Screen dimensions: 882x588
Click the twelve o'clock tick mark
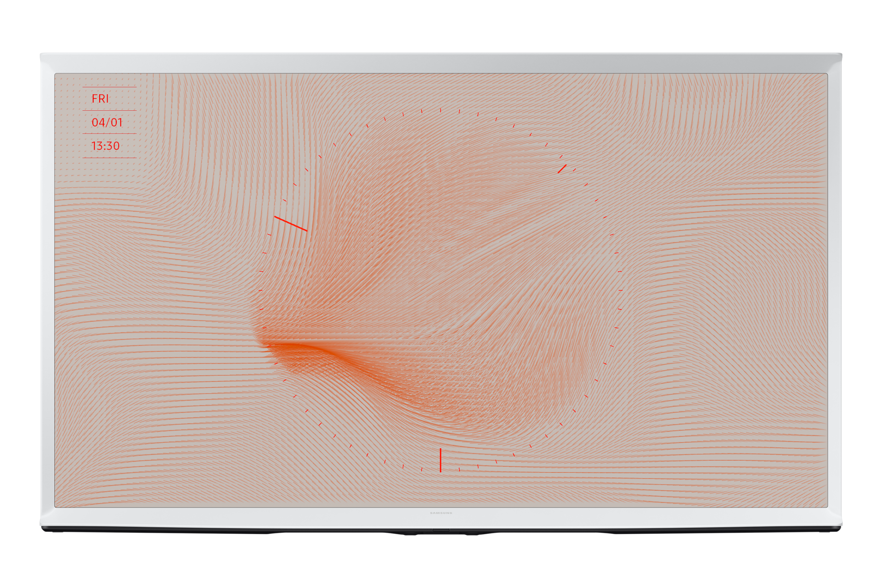(440, 110)
